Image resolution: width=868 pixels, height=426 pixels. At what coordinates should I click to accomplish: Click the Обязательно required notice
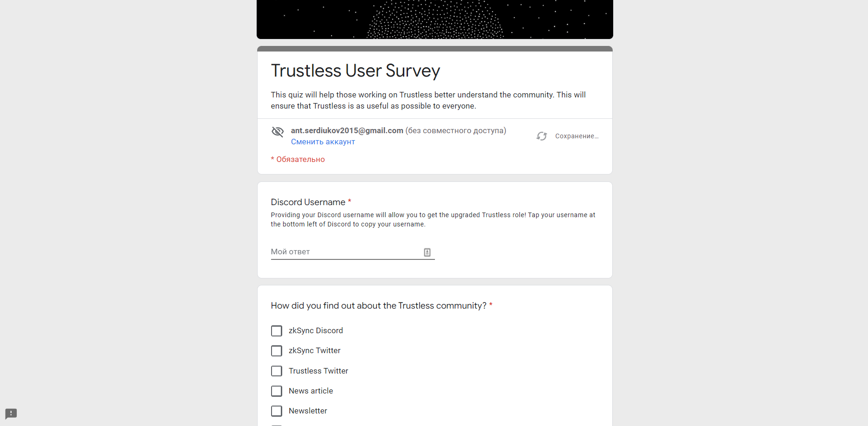(x=298, y=160)
